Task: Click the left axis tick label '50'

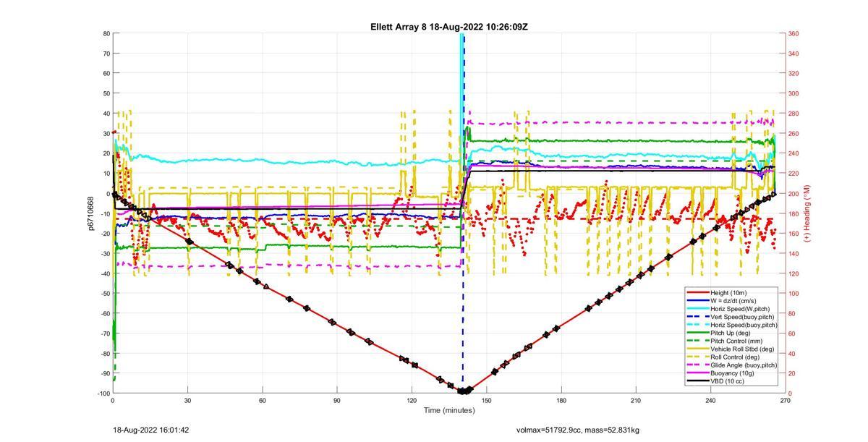Action: [x=106, y=93]
